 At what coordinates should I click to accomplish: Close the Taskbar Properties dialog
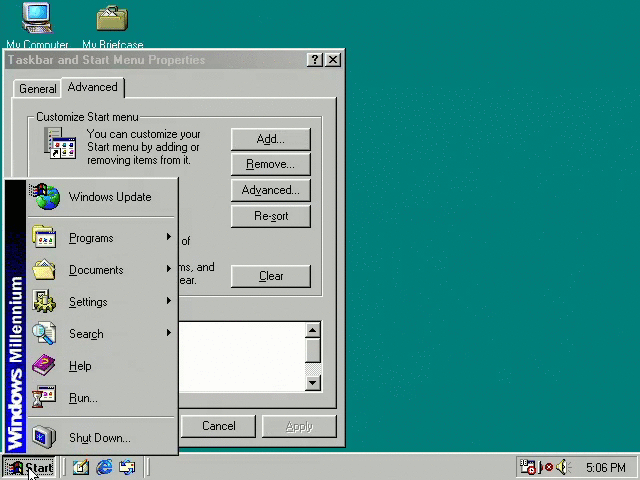(x=333, y=60)
